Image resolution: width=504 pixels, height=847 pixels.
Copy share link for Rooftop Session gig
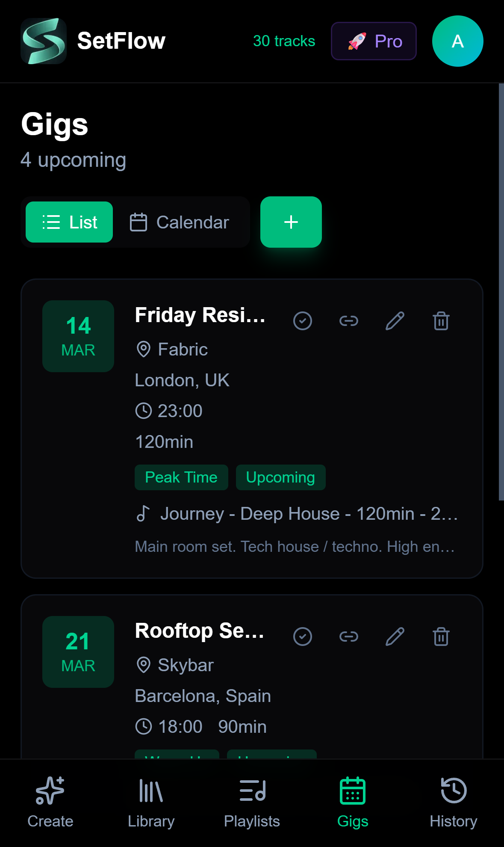coord(348,636)
